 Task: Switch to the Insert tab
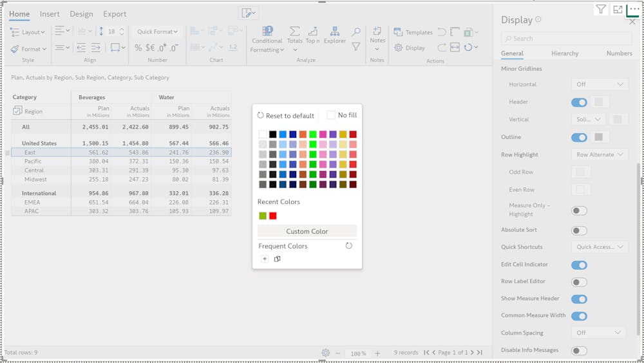click(50, 14)
